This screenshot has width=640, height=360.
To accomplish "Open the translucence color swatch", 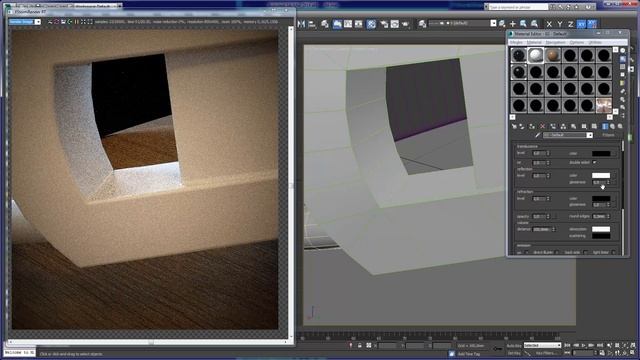I will pos(601,153).
